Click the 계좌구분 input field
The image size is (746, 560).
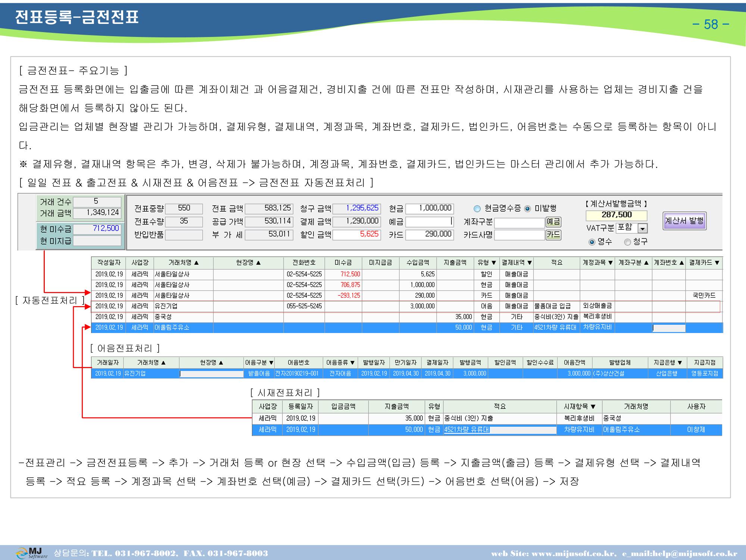click(519, 223)
